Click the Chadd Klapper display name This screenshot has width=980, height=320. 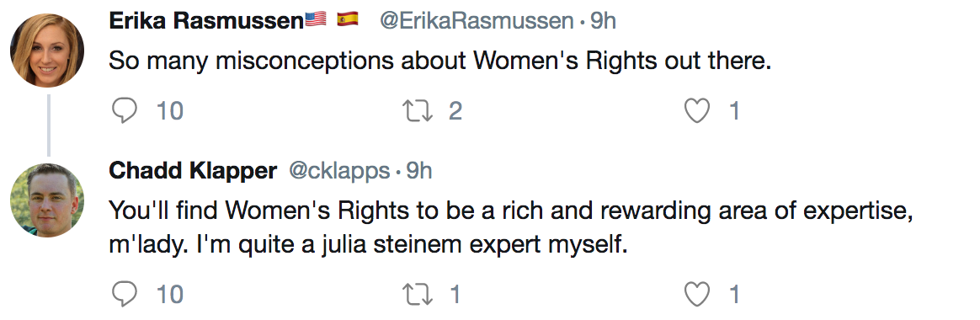(193, 170)
